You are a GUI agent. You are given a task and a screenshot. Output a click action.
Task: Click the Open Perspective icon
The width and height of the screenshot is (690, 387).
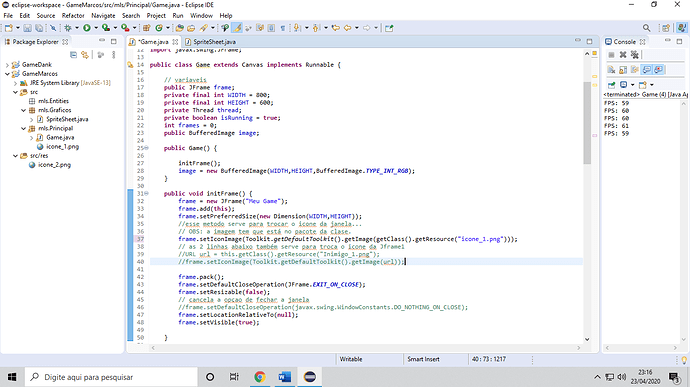(x=666, y=28)
